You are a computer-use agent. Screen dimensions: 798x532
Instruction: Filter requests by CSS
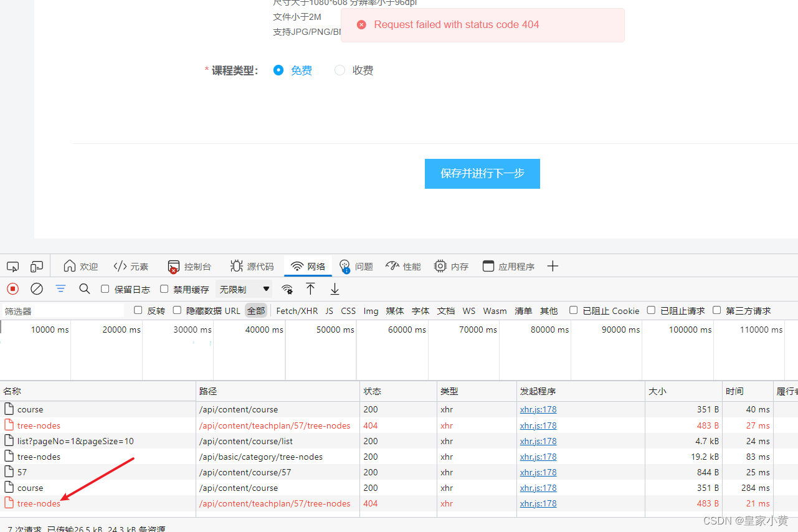(348, 311)
